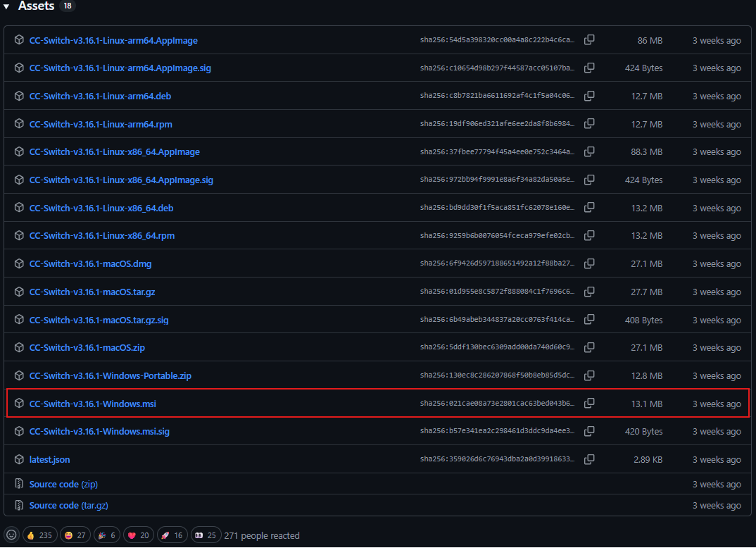Download CC-Switch-v3.16.1-Linux-x86_64.deb
This screenshot has height=548, width=756.
(x=101, y=208)
